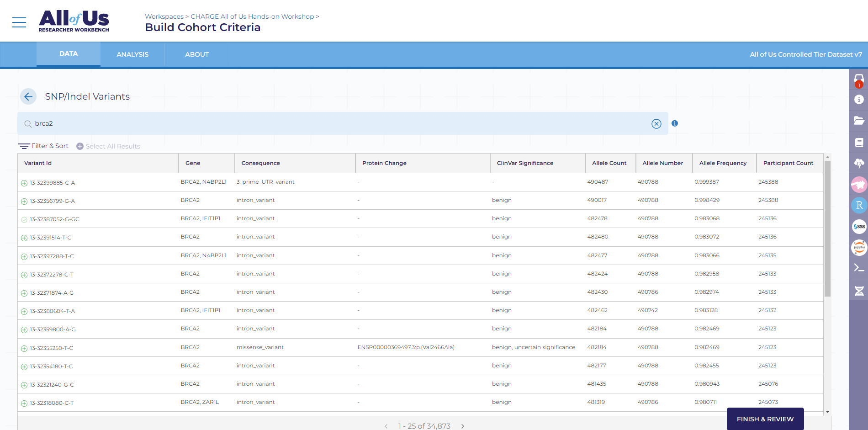The width and height of the screenshot is (868, 430).
Task: Click the allele frequency value 0.999387
Action: pyautogui.click(x=706, y=182)
